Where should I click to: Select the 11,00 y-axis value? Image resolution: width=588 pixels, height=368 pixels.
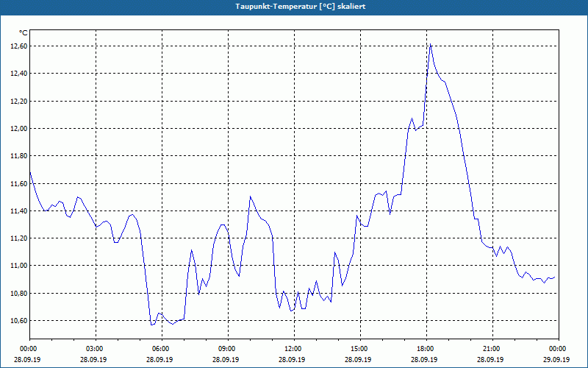click(x=19, y=266)
